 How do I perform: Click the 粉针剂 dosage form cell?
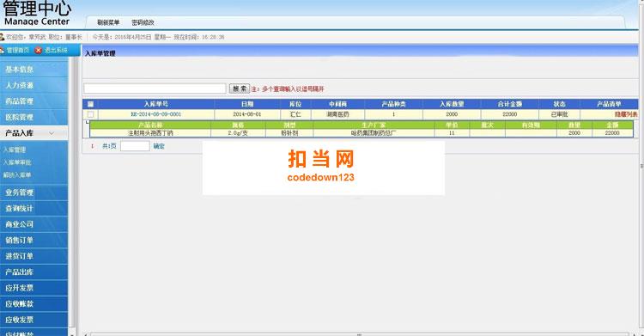click(x=289, y=133)
